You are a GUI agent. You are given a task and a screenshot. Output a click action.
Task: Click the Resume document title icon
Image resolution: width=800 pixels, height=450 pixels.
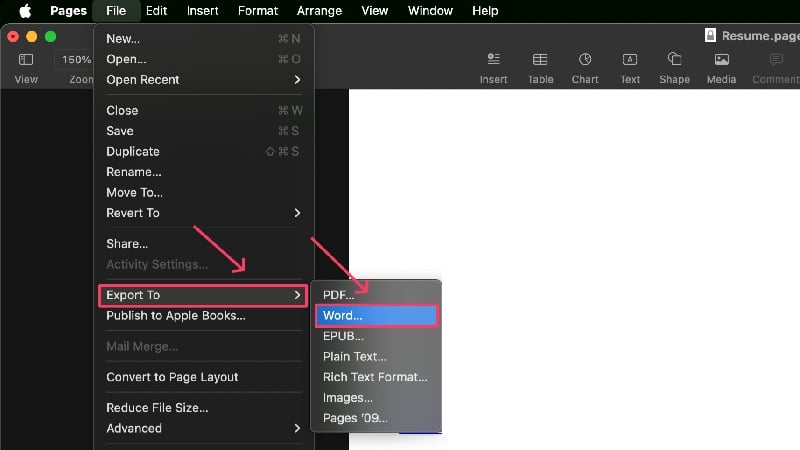point(710,35)
